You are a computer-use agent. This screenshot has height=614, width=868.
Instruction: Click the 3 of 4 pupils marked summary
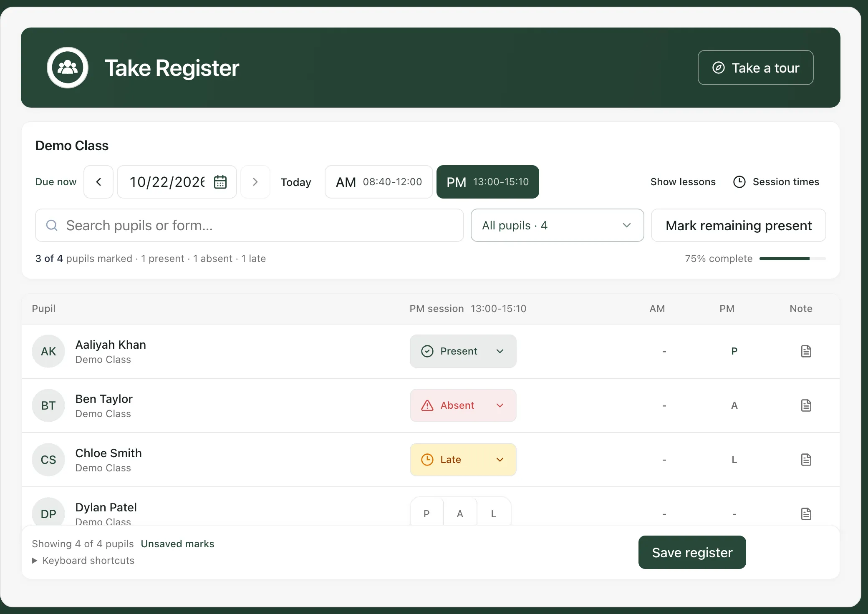click(x=150, y=259)
